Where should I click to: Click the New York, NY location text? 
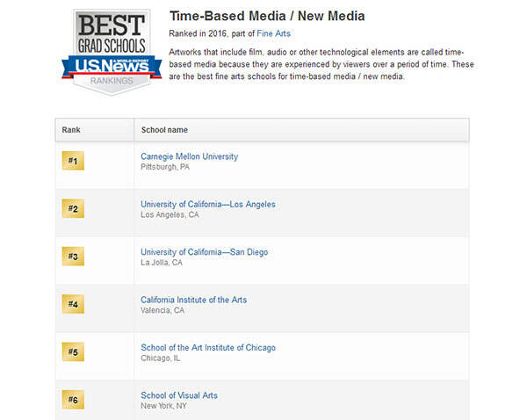(163, 406)
